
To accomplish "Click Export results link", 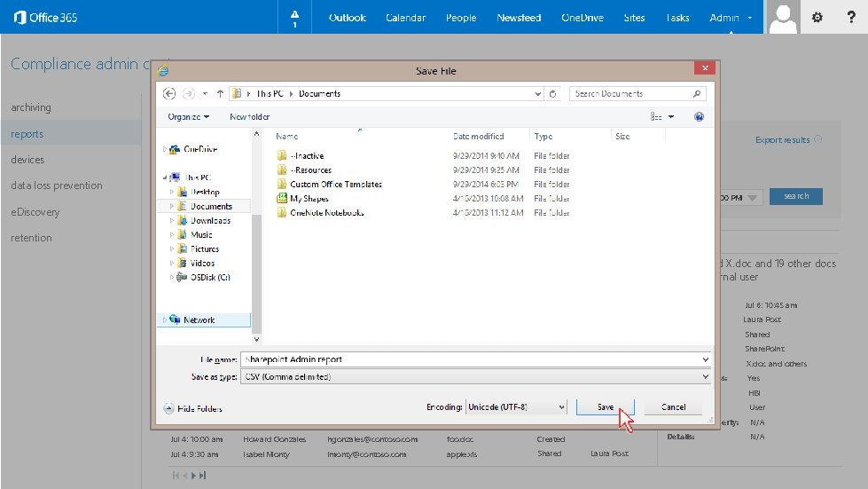I will (782, 140).
